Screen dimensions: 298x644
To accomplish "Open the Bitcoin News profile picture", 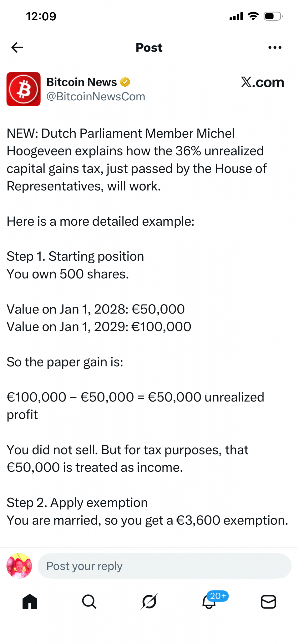I will point(23,89).
